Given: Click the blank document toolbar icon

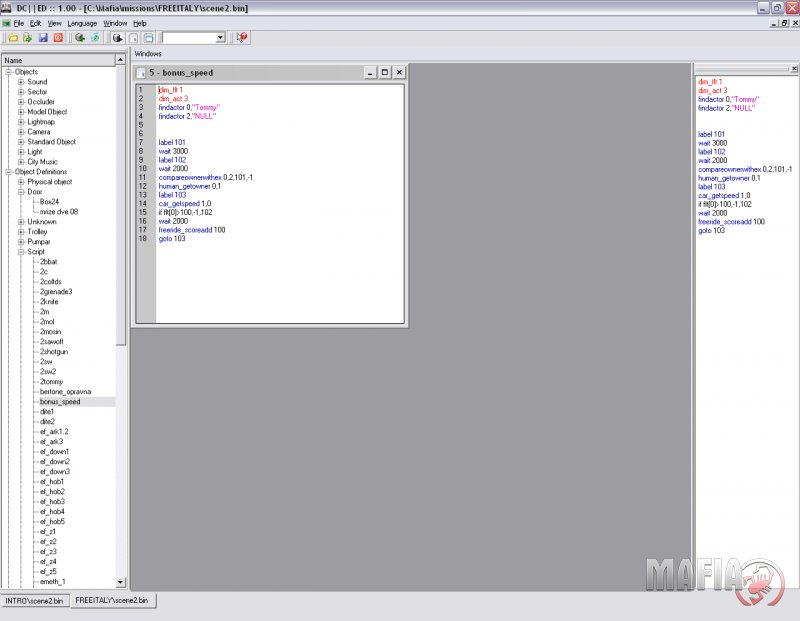Looking at the screenshot, I should click(132, 38).
